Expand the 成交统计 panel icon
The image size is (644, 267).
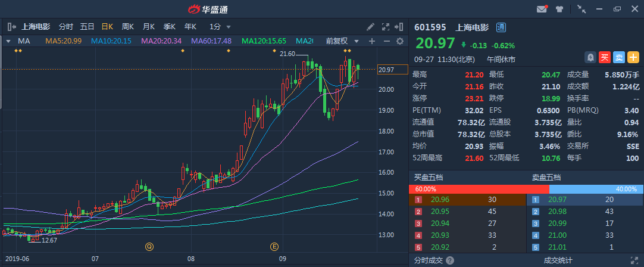634,260
